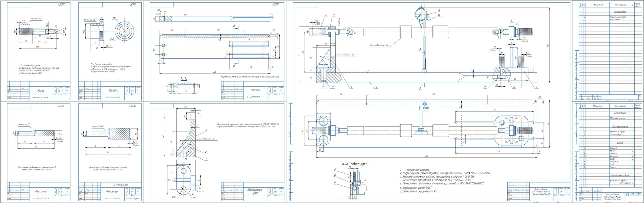Image resolution: width=644 pixels, height=203 pixels.
Task: Click the 'насечка 2х45°' callout on the Фиксатор sheet
Action: pyautogui.click(x=98, y=126)
